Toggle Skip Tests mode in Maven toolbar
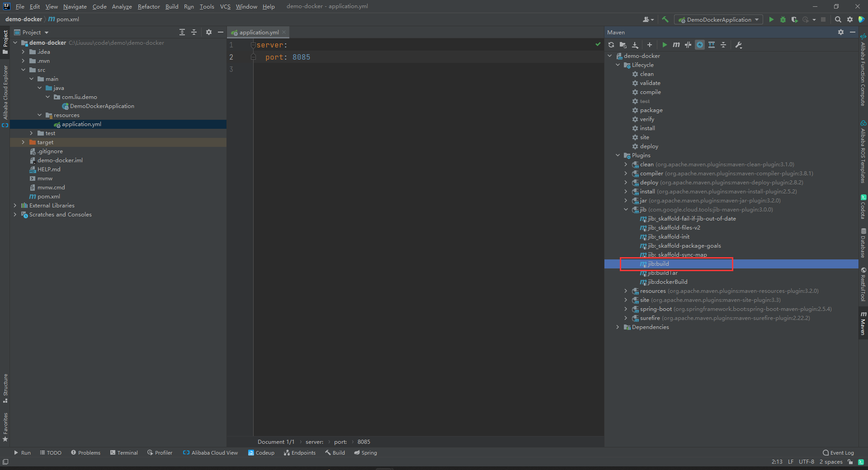The height and width of the screenshot is (470, 868). point(700,45)
